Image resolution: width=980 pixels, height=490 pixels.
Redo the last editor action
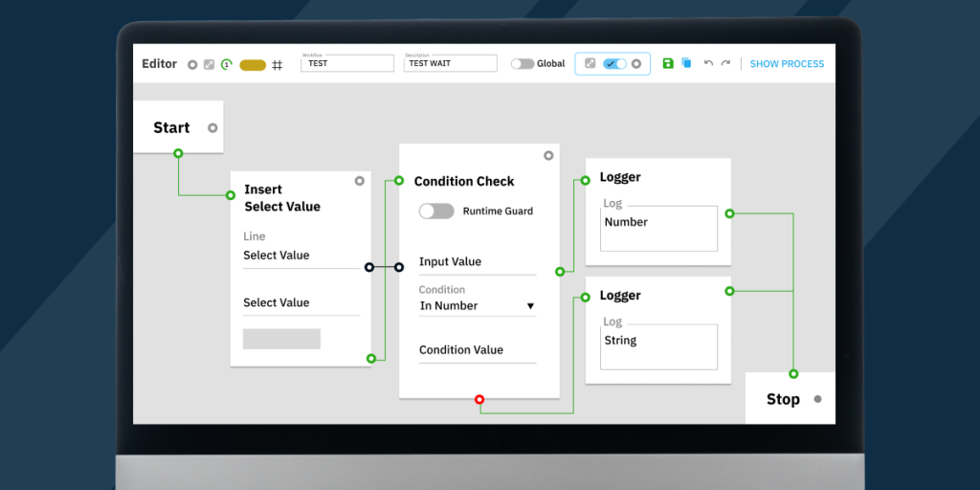pos(725,63)
